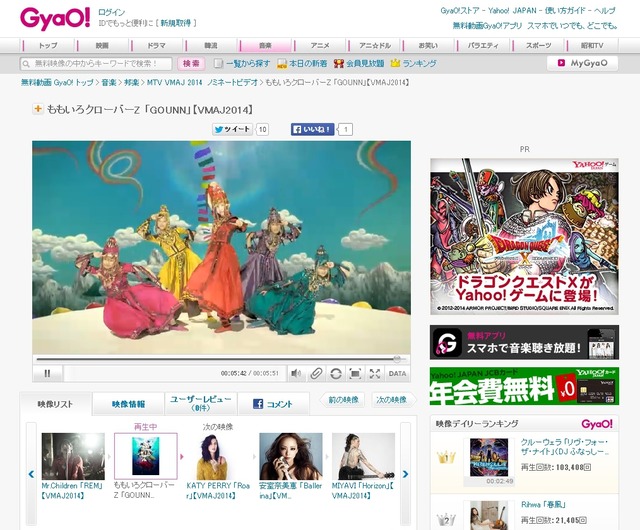Screen dimensions: 640x530
Task: Switch to Facebook コメント tab
Action: pyautogui.click(x=273, y=404)
